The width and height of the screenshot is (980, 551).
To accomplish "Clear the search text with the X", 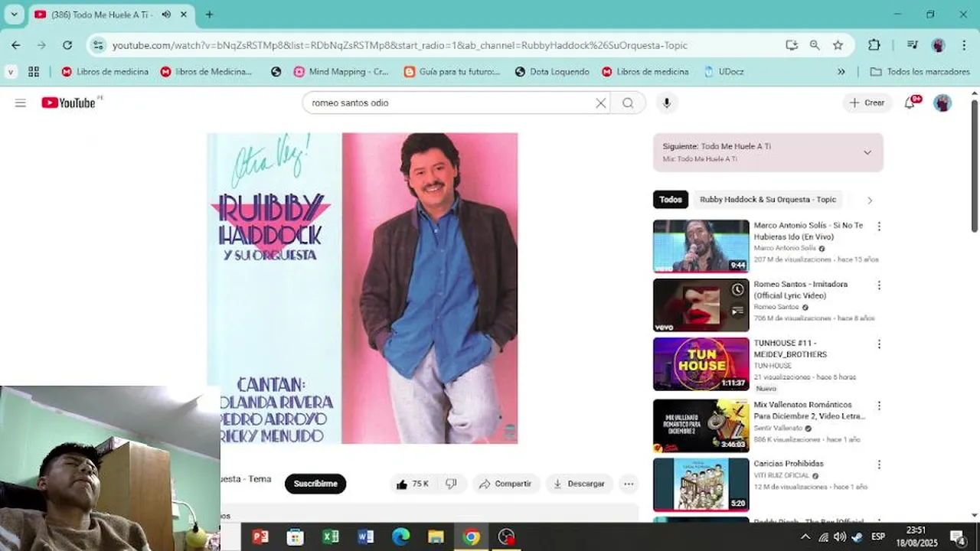I will pyautogui.click(x=601, y=103).
